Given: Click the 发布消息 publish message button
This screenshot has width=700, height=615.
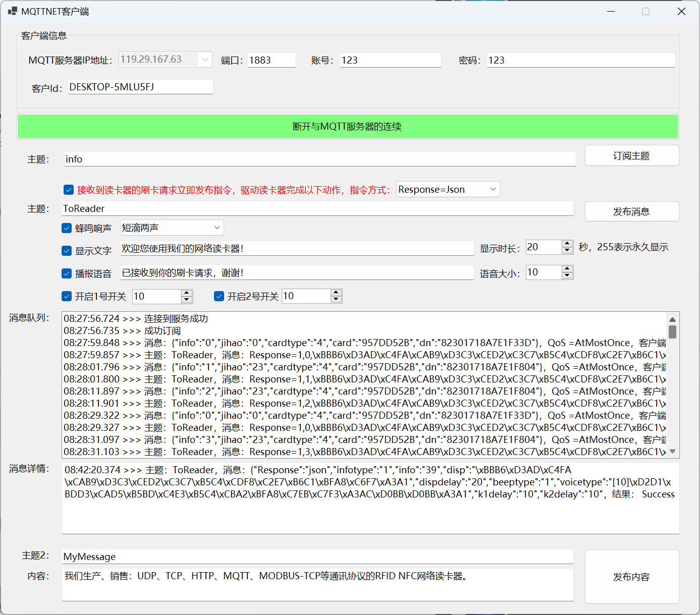Looking at the screenshot, I should pos(631,211).
